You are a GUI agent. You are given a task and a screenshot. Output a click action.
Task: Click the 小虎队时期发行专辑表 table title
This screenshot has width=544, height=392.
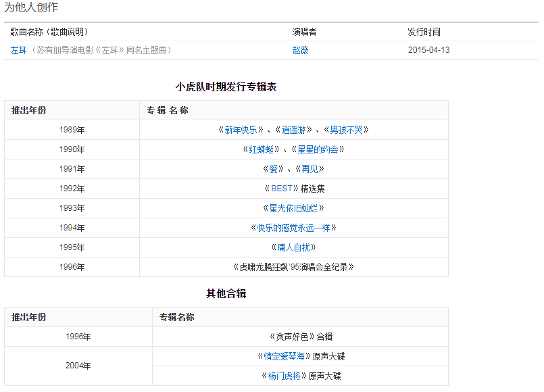(x=226, y=87)
